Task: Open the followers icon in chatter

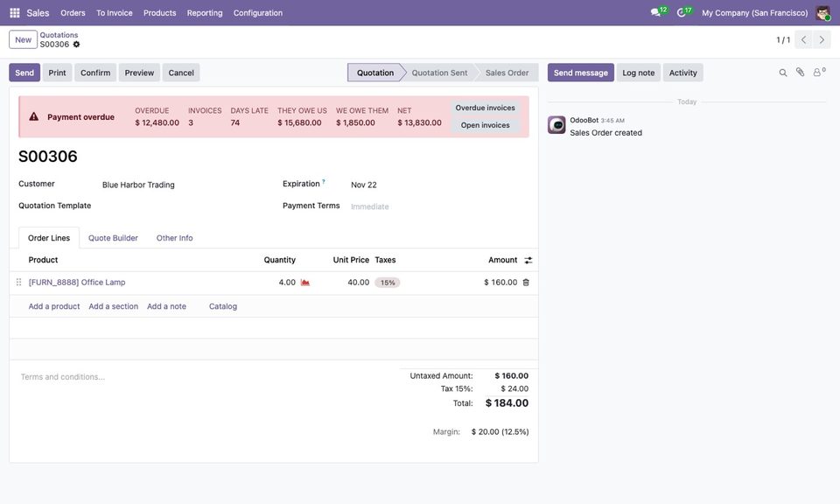Action: coord(819,72)
